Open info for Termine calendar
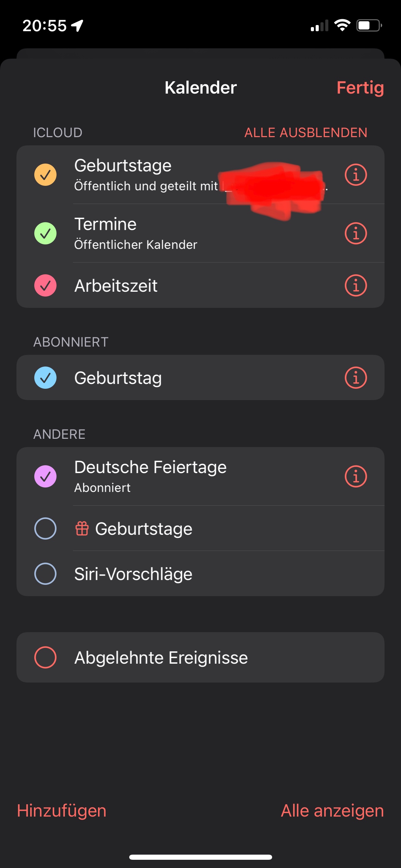 [x=356, y=233]
